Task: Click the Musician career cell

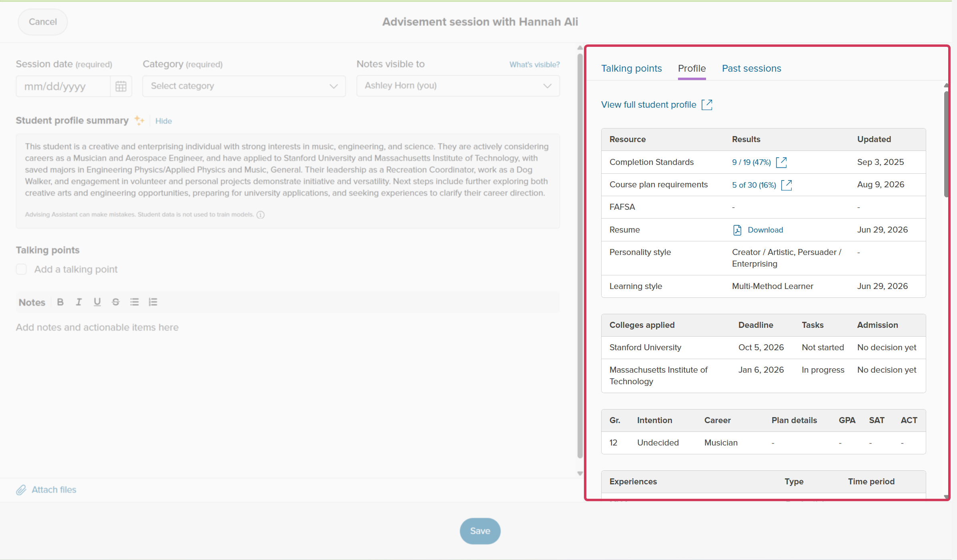Action: point(721,443)
